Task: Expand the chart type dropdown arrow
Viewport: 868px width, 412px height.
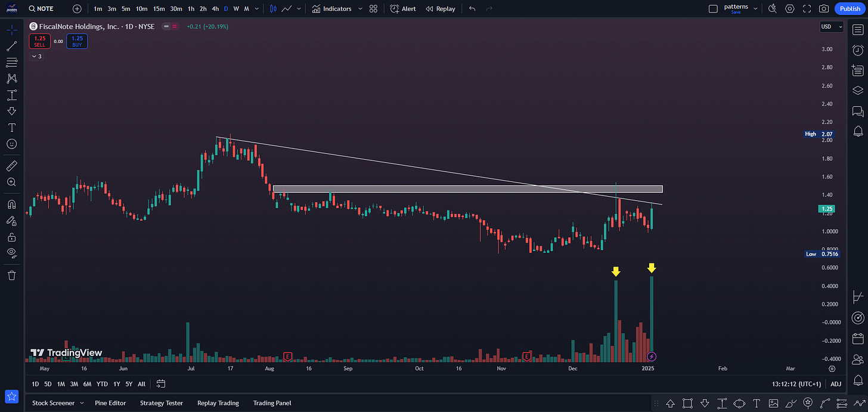Action: [x=299, y=9]
